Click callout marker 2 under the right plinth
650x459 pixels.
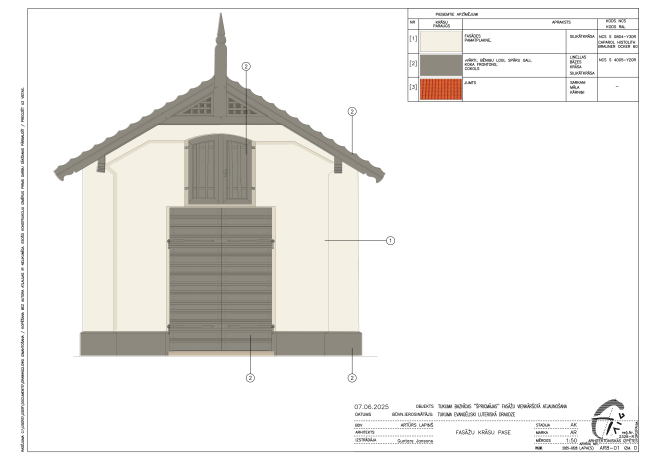tap(352, 378)
